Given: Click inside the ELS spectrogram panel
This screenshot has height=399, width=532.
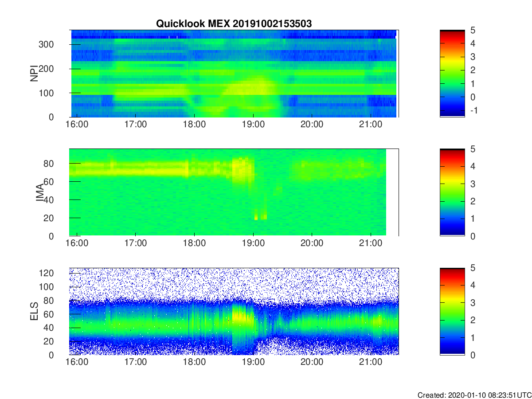Looking at the screenshot, I should tap(234, 311).
